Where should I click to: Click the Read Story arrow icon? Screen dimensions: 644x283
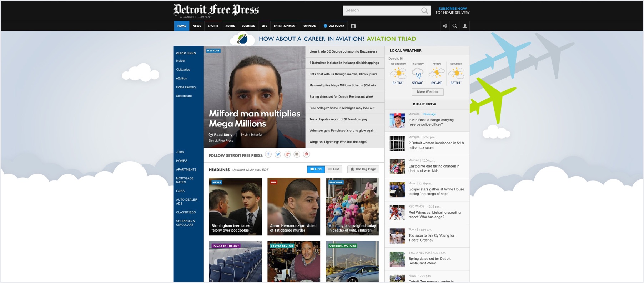pyautogui.click(x=211, y=135)
